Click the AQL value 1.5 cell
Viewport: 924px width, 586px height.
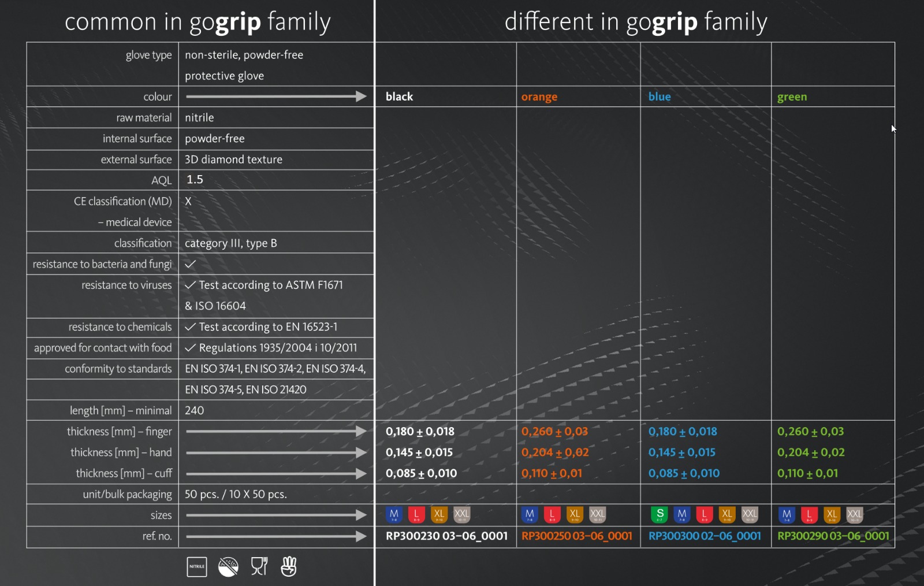[x=195, y=180]
